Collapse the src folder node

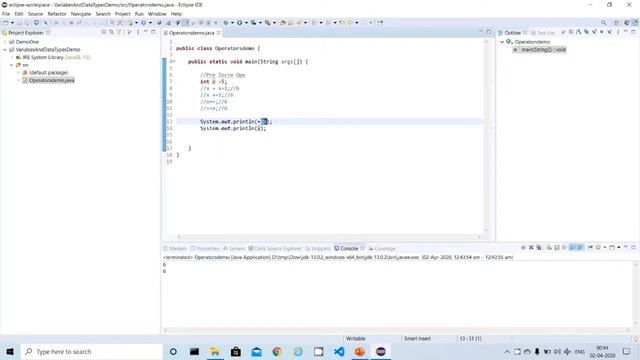(12, 65)
